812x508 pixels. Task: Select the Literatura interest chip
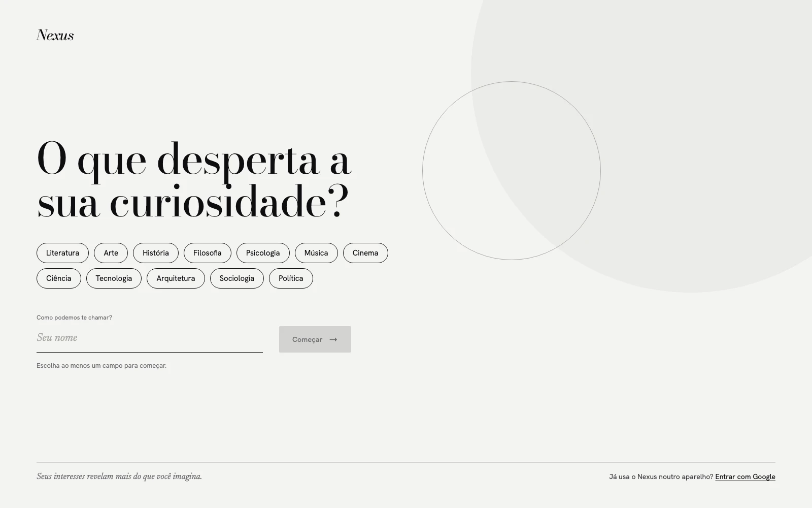(62, 253)
